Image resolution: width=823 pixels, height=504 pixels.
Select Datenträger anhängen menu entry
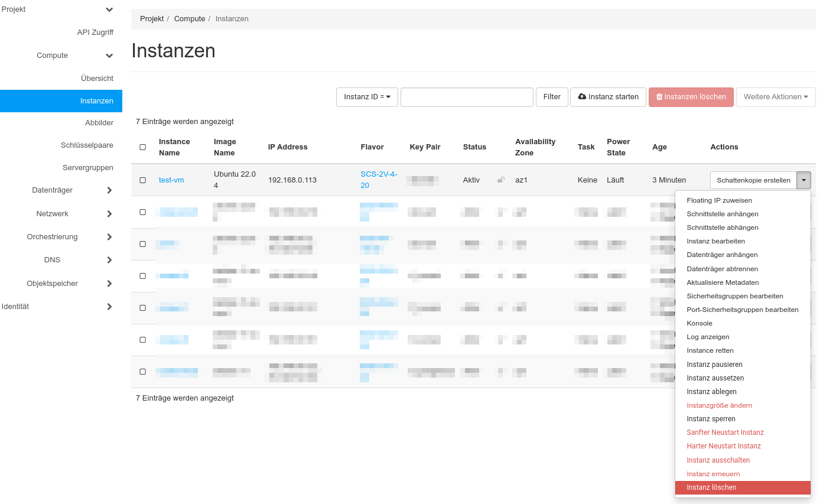tap(722, 255)
